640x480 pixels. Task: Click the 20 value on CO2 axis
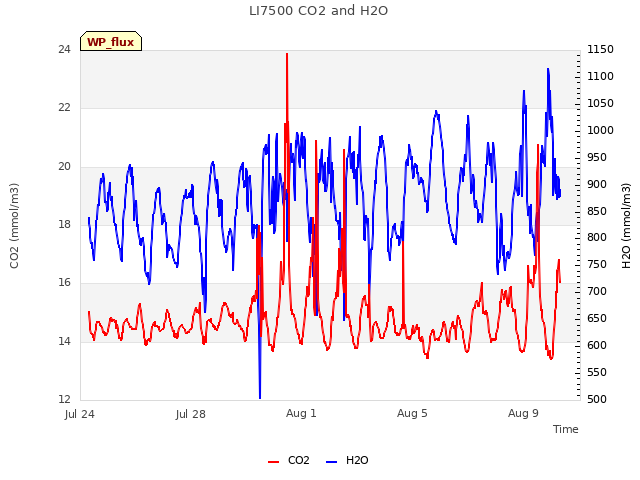tap(64, 167)
